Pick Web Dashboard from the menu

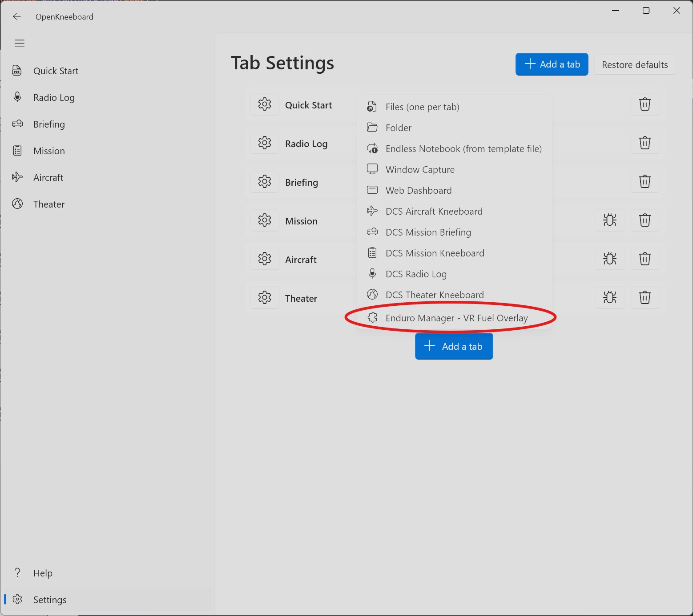pyautogui.click(x=454, y=191)
